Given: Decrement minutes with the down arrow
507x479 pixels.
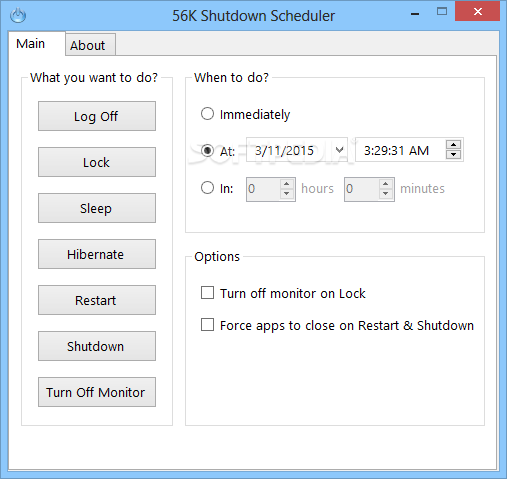Looking at the screenshot, I should coord(386,194).
